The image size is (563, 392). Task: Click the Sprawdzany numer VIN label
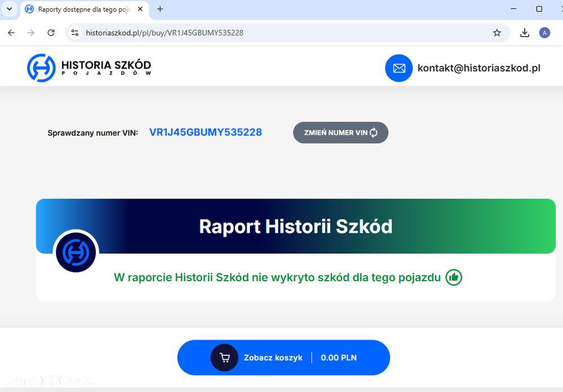click(93, 133)
